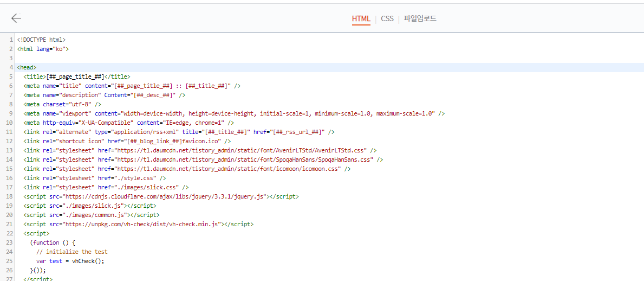Image resolution: width=644 pixels, height=281 pixels.
Task: Switch to the HTML tab
Action: click(x=361, y=19)
